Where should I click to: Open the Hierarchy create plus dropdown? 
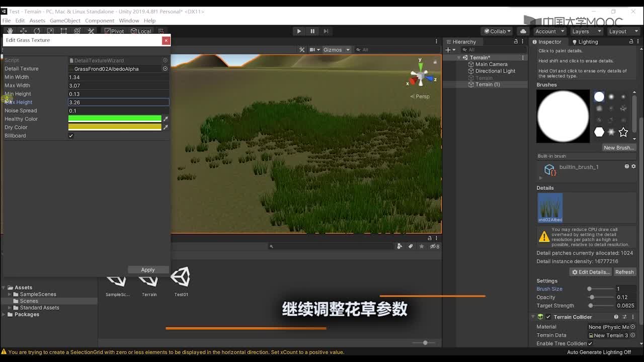point(450,50)
